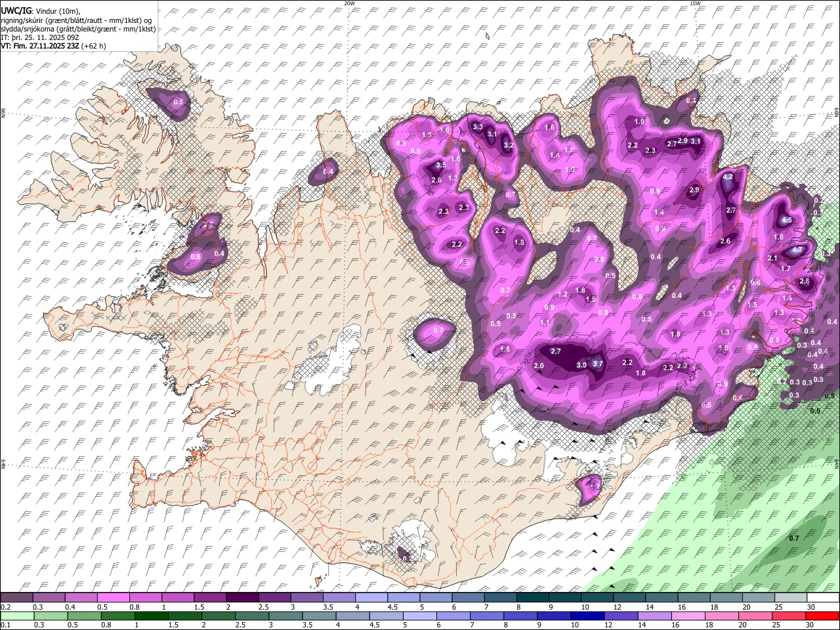The width and height of the screenshot is (840, 630).
Task: Click the 0.6 value in the western purple patch
Action: tap(195, 257)
